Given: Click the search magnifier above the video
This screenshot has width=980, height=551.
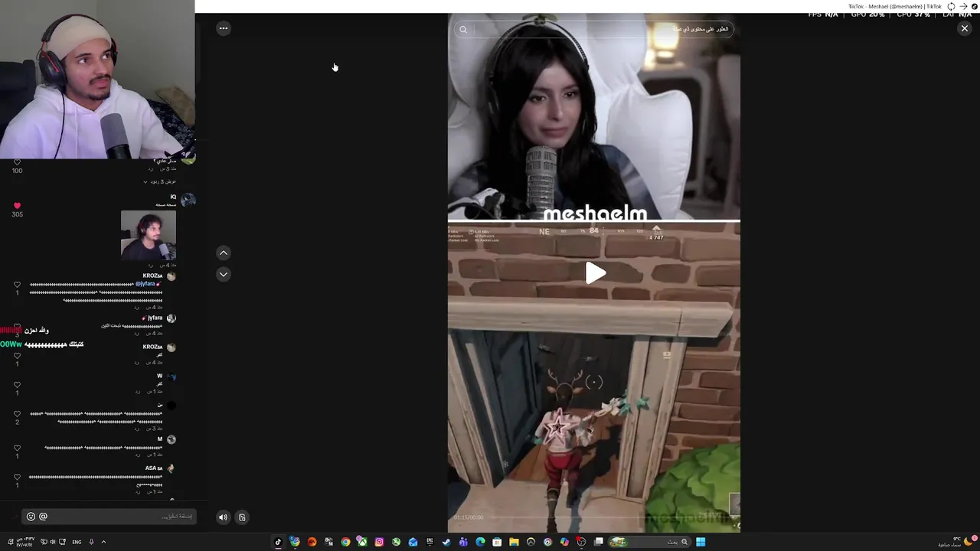Looking at the screenshot, I should (x=463, y=30).
